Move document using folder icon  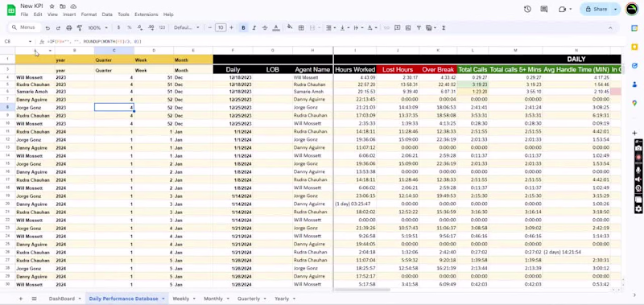coord(63,6)
